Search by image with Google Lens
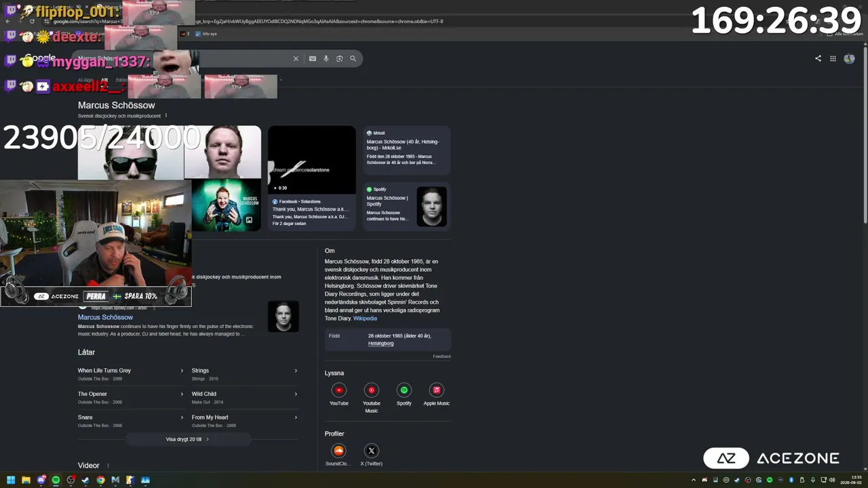The height and width of the screenshot is (488, 868). pos(340,59)
